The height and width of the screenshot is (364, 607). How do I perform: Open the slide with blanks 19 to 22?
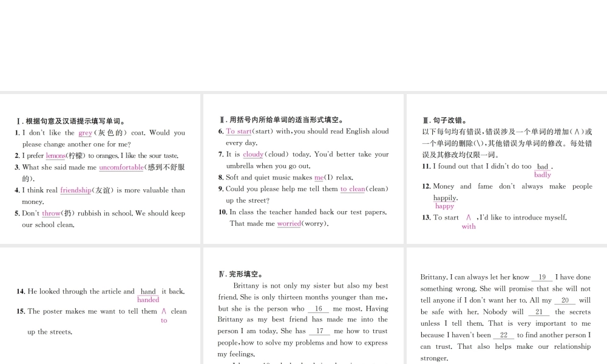[507, 306]
